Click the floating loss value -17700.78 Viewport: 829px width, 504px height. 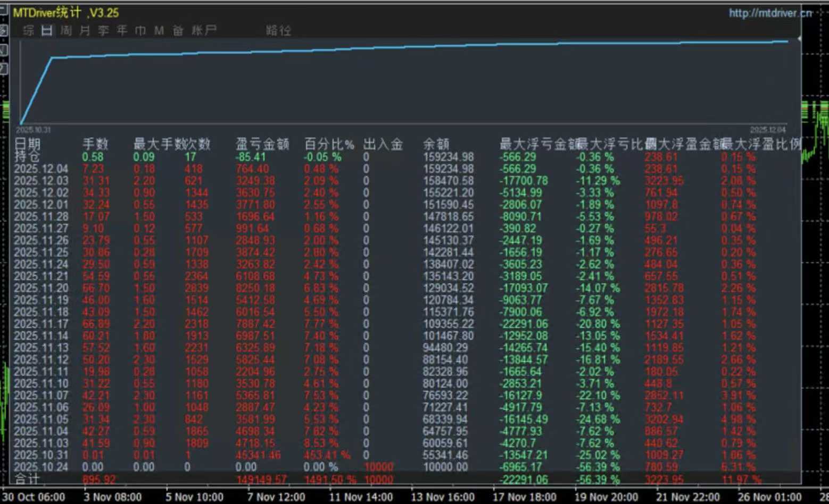(x=524, y=181)
